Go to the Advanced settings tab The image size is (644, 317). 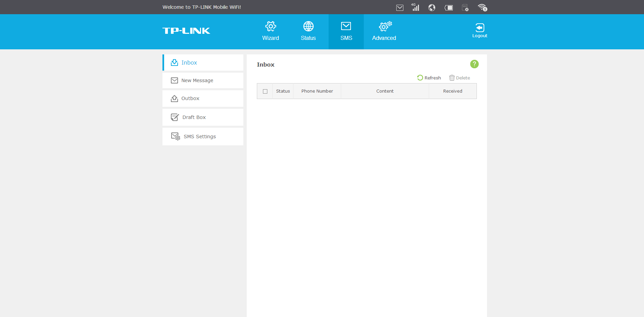coord(384,31)
